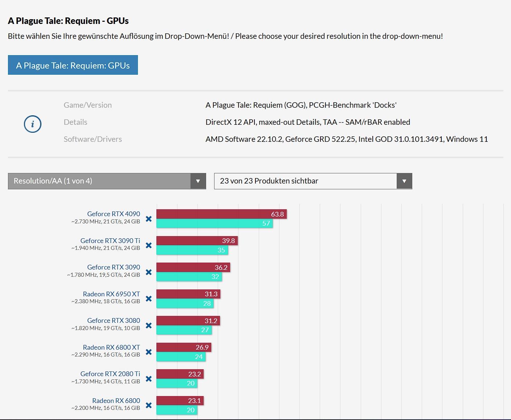Expand the 23 von 23 Produkten dropdown
The image size is (511, 420).
(x=306, y=181)
